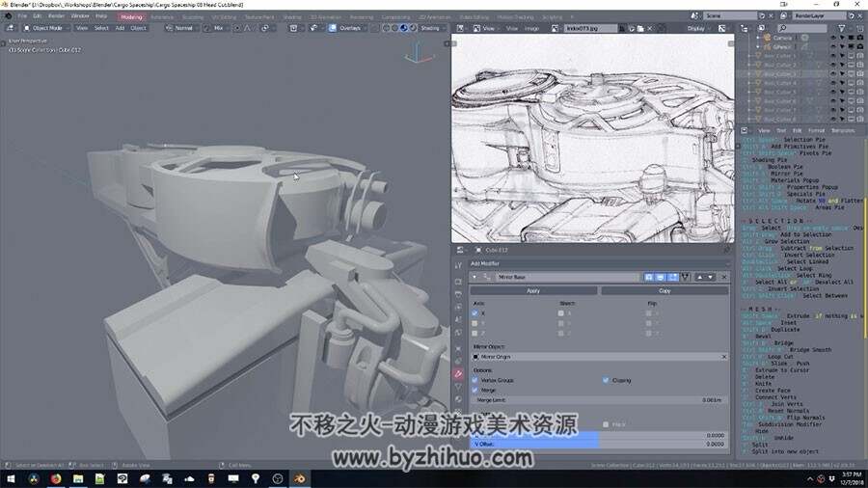Switch to the Modeling workspace tab
The width and height of the screenshot is (868, 488).
coord(131,17)
